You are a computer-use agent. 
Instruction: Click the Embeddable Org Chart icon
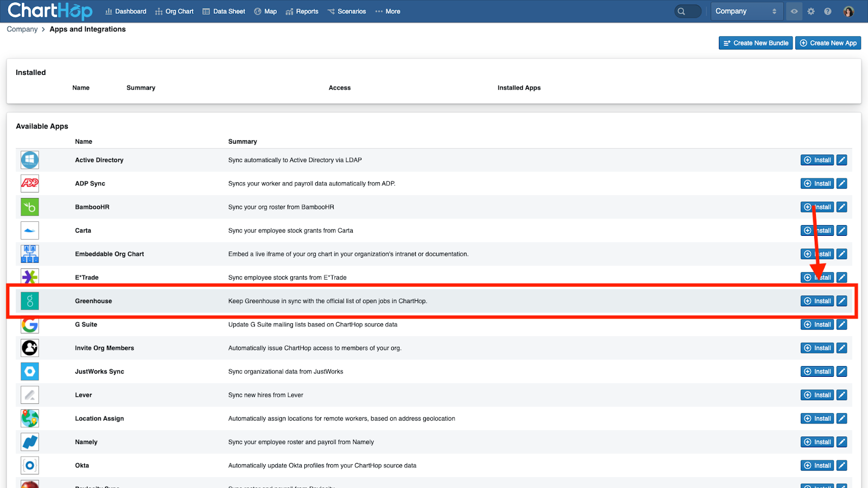tap(30, 254)
